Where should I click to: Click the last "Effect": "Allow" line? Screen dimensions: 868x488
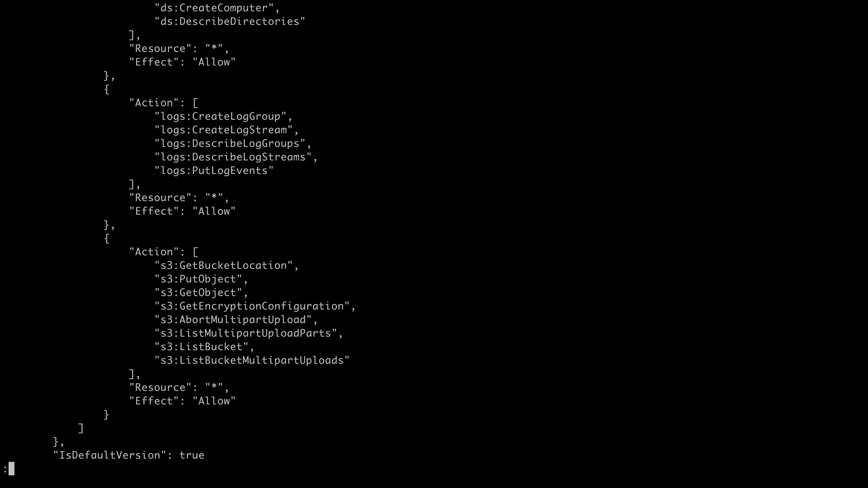(x=183, y=401)
